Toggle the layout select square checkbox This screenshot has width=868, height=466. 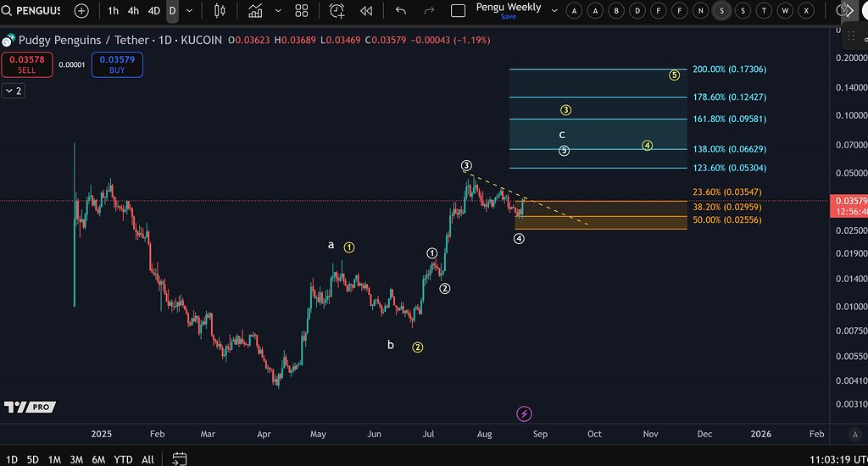459,11
